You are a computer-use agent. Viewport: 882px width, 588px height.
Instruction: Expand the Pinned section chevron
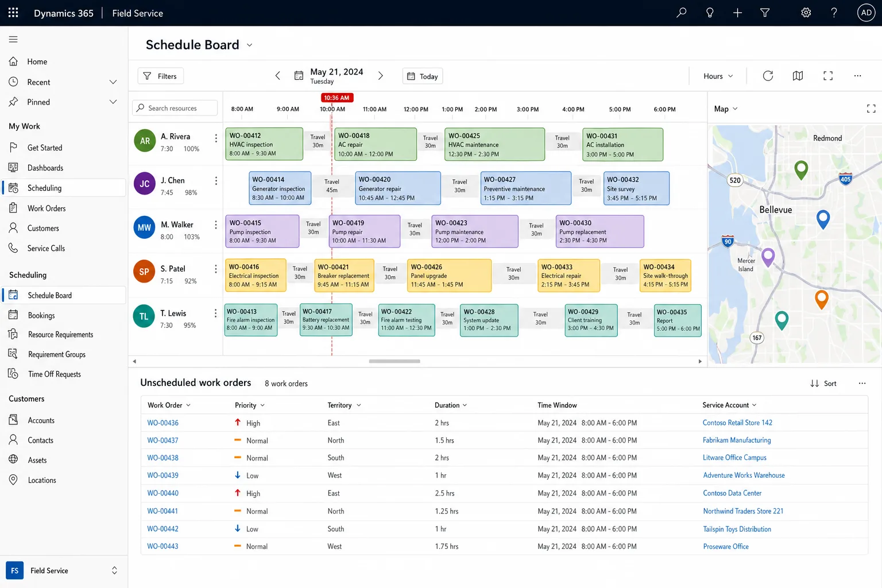click(113, 102)
